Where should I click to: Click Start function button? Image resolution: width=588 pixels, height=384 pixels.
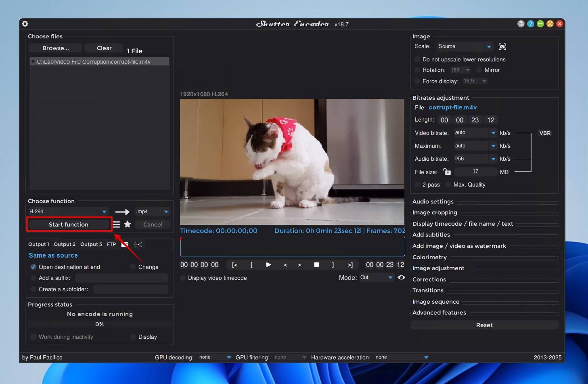pos(69,225)
